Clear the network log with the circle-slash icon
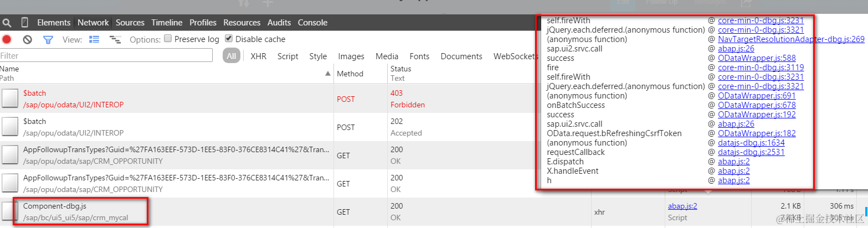This screenshot has height=228, width=868. tap(27, 39)
